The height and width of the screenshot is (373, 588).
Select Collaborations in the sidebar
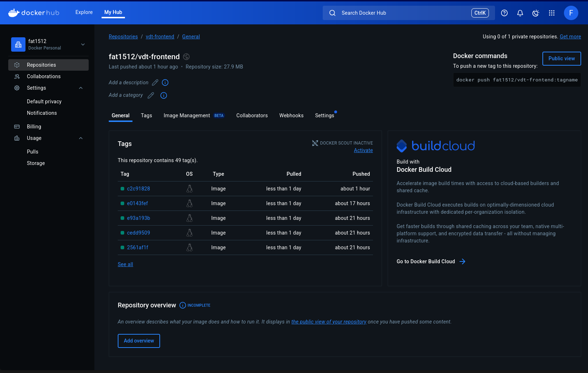[48, 76]
